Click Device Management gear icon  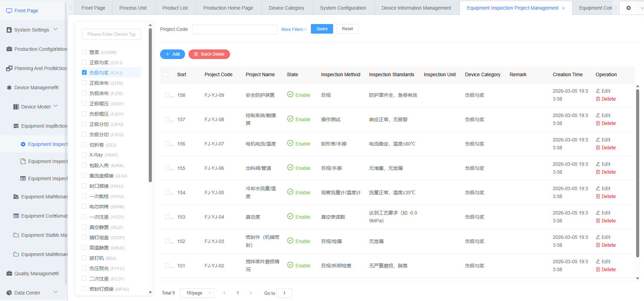click(9, 88)
